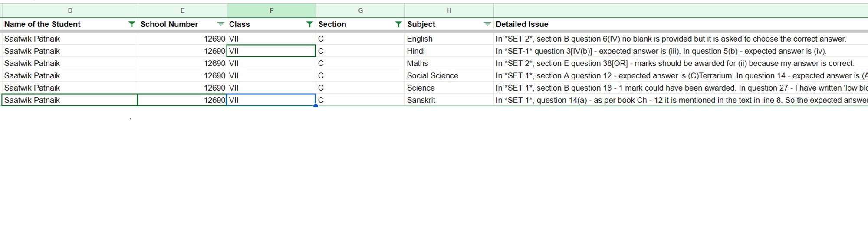
Task: Select column H header
Action: (x=449, y=10)
